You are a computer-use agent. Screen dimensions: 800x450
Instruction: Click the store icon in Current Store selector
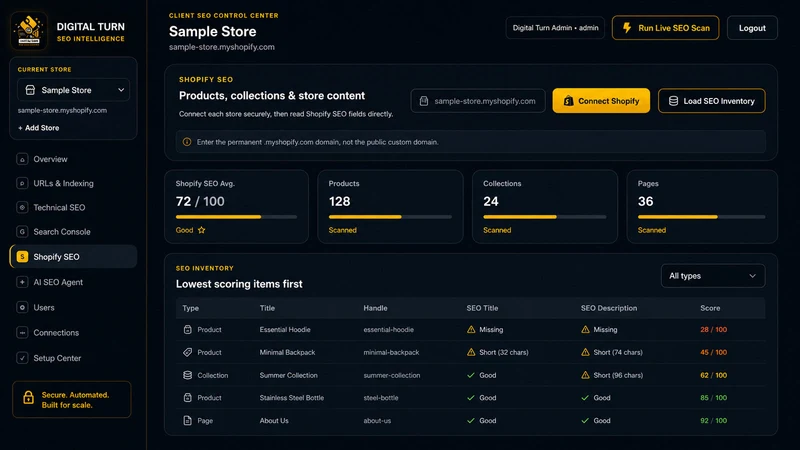point(30,90)
